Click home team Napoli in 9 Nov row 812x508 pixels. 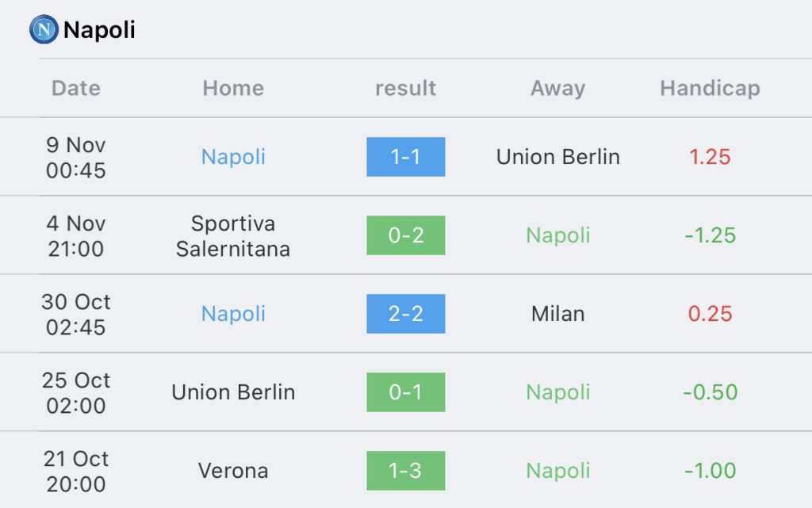click(233, 157)
